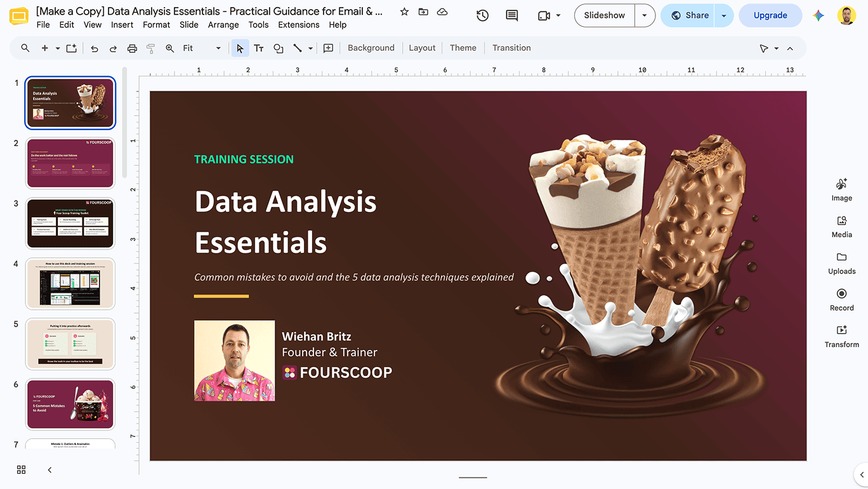The image size is (868, 489).
Task: Open the Extensions menu
Action: pos(299,25)
